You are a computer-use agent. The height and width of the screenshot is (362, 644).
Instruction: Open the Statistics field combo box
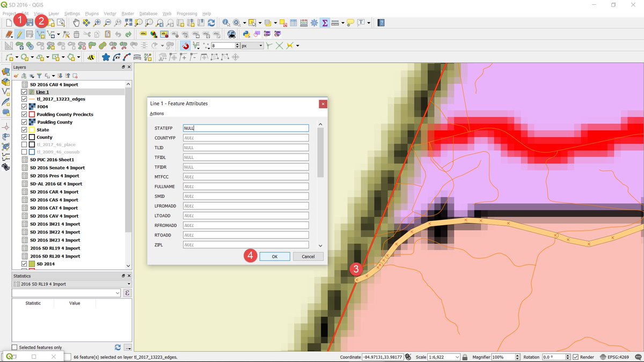(x=67, y=293)
